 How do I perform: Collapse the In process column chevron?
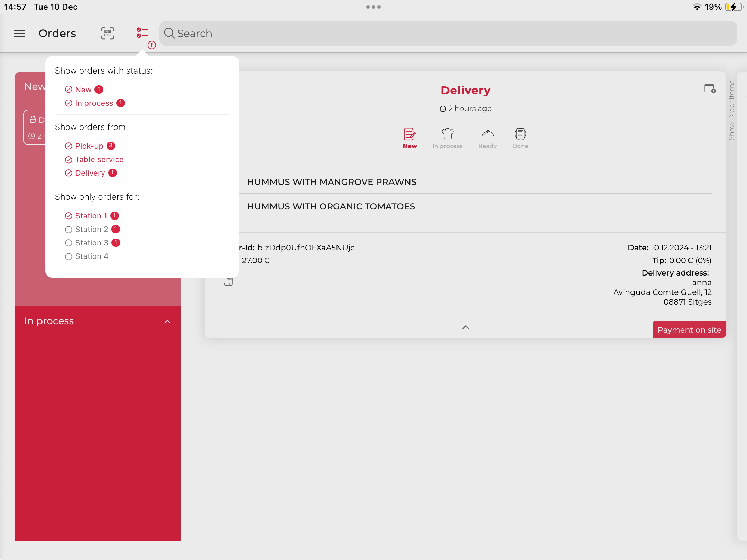tap(167, 321)
